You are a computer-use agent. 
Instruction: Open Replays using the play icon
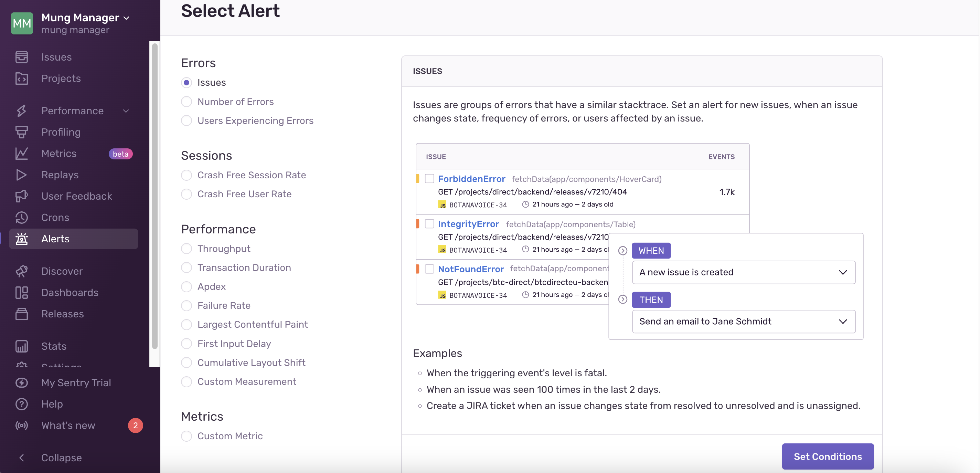pyautogui.click(x=22, y=175)
